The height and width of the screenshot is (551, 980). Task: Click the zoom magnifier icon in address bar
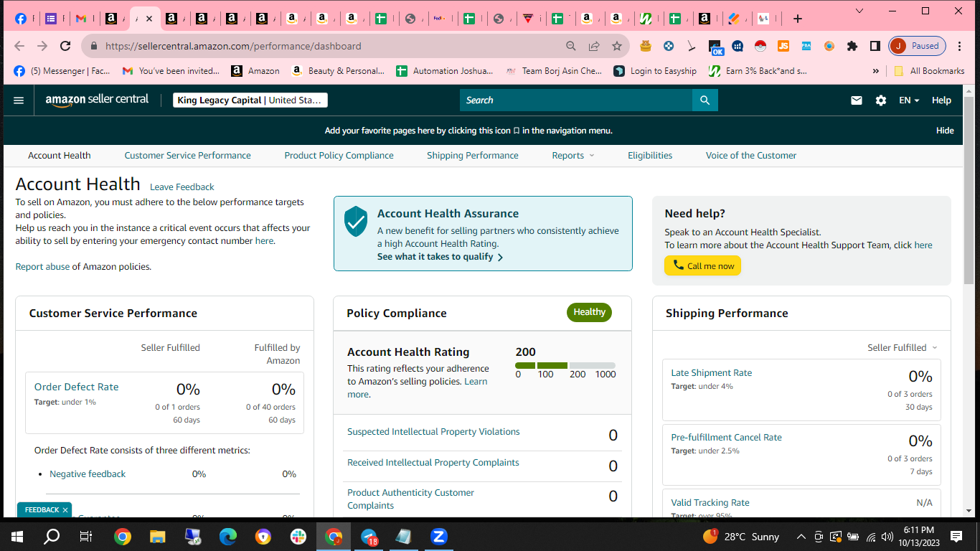click(571, 46)
